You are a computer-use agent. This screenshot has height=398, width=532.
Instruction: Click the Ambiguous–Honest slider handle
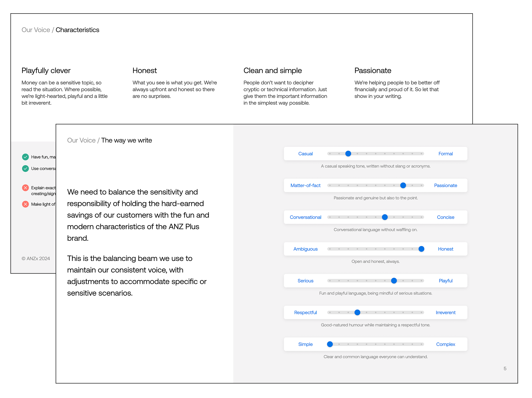(421, 249)
